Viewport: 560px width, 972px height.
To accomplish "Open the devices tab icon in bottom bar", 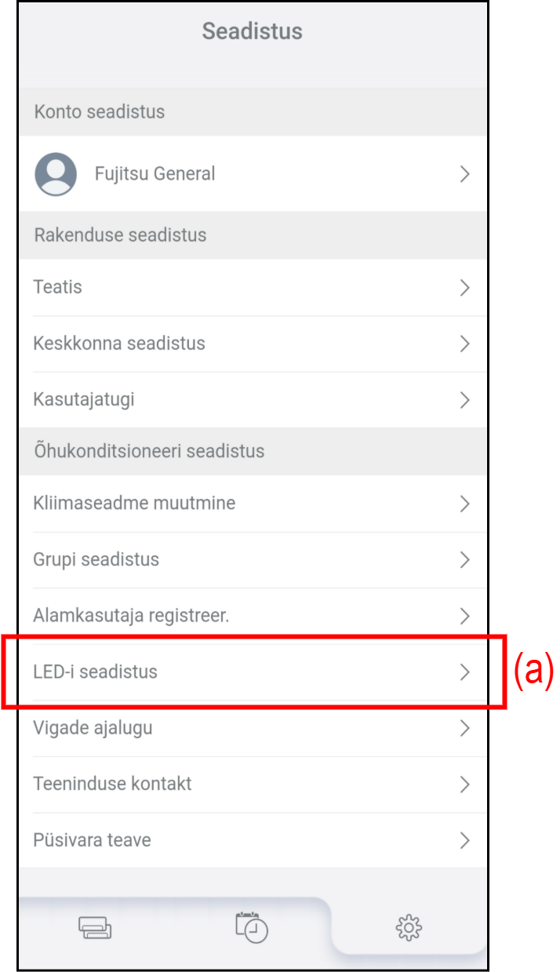I will [x=95, y=928].
